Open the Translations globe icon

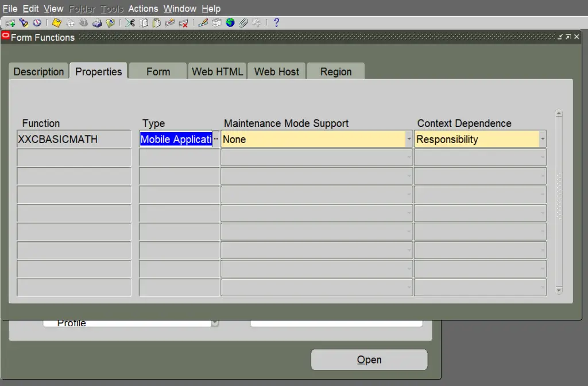[230, 22]
